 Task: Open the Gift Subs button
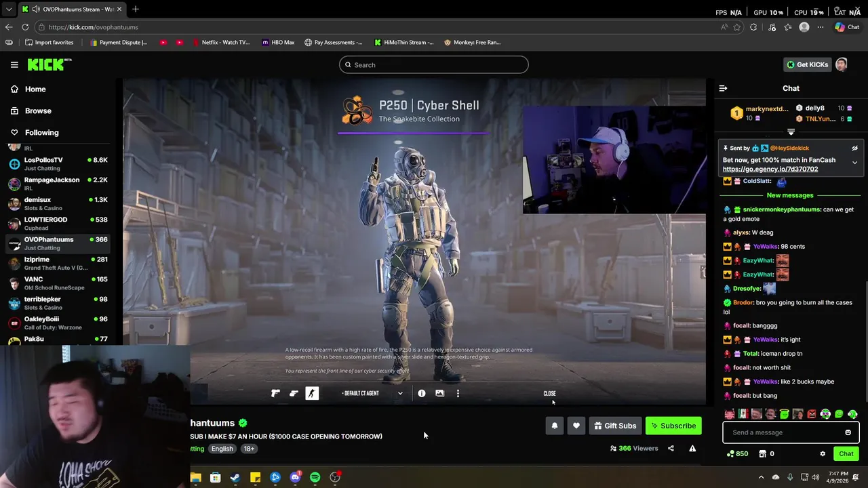click(x=615, y=426)
